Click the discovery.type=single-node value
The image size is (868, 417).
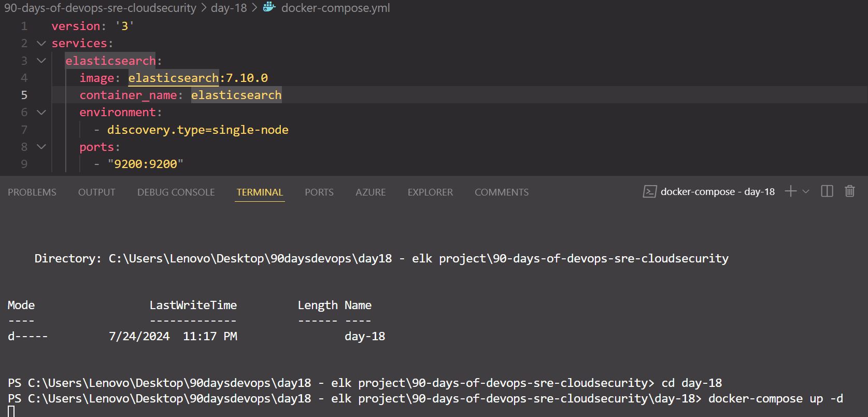pos(198,130)
